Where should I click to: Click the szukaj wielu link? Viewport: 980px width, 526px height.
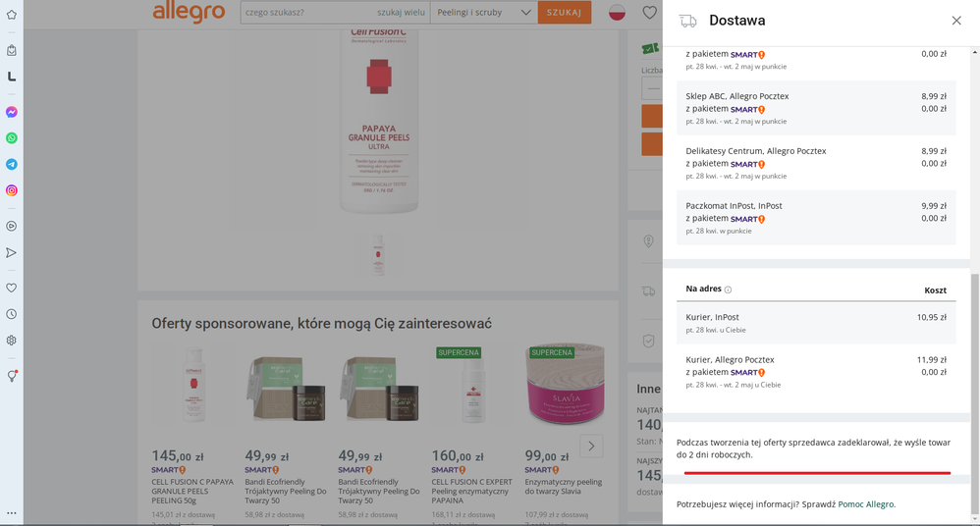[x=401, y=13]
